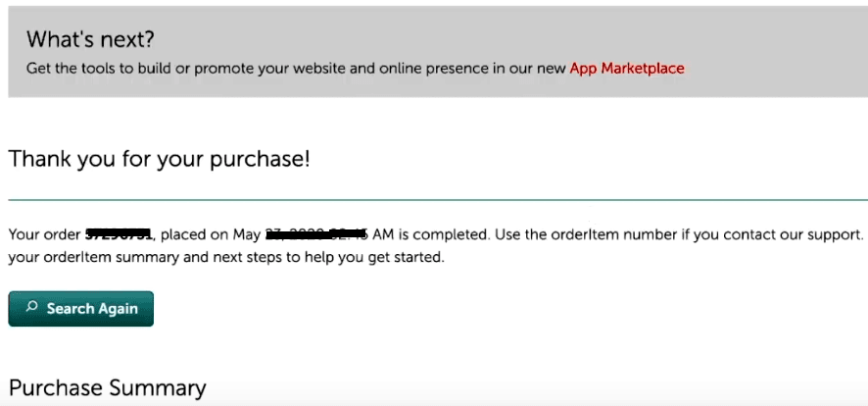The image size is (868, 406).
Task: Click the "help you get started" text
Action: 386,258
